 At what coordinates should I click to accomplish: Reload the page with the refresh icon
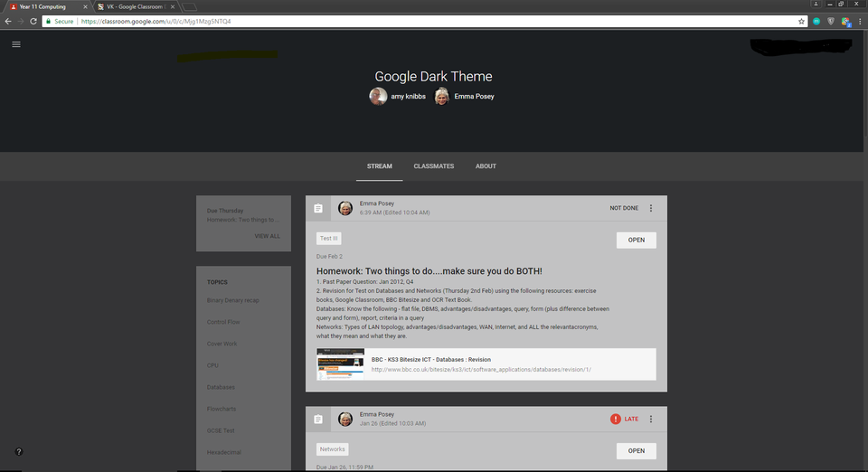[x=33, y=21]
